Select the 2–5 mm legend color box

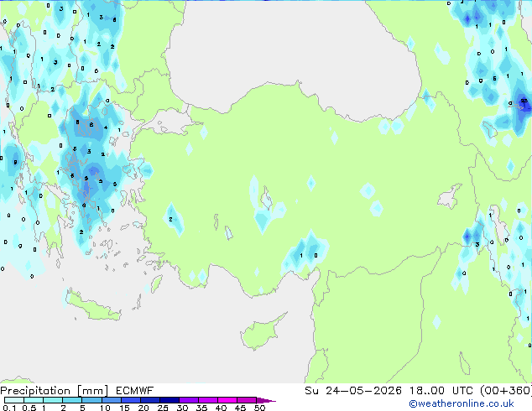click(x=72, y=400)
